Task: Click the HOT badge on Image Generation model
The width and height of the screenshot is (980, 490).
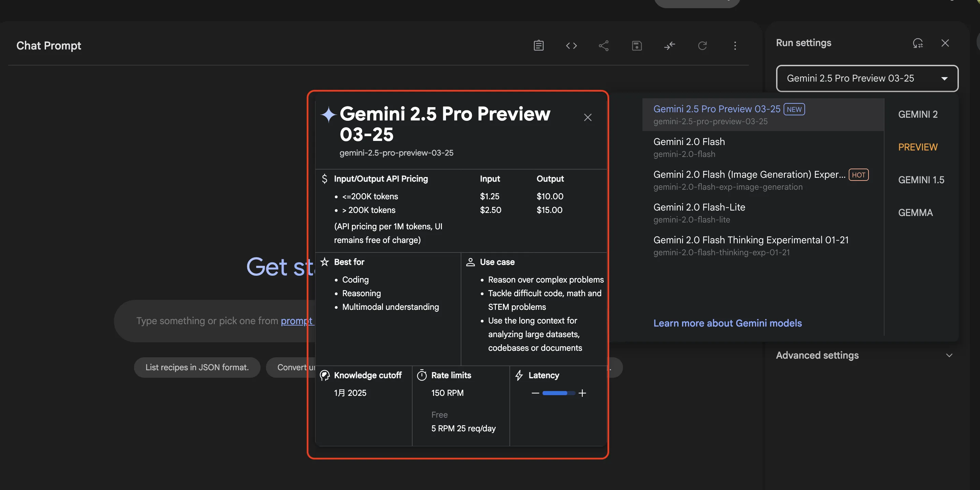Action: pyautogui.click(x=858, y=175)
